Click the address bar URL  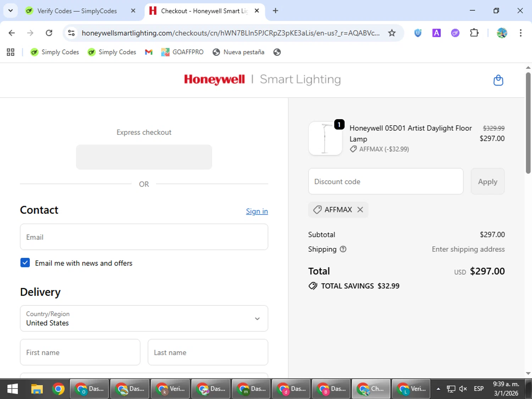(231, 33)
